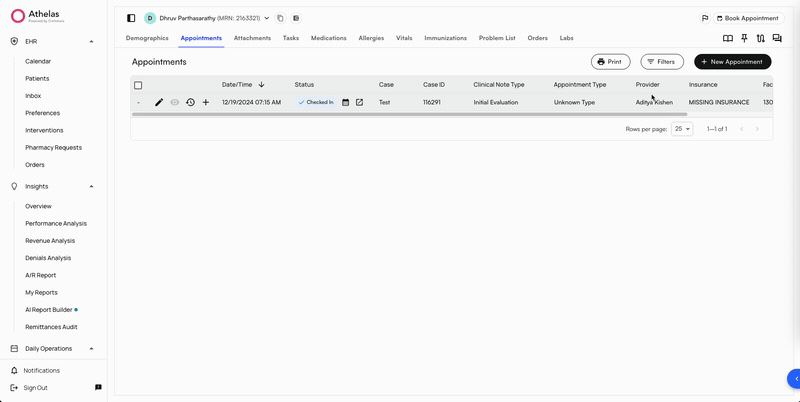Click the pin icon in top-right toolbar
Screen dimensions: 800x402
click(744, 38)
